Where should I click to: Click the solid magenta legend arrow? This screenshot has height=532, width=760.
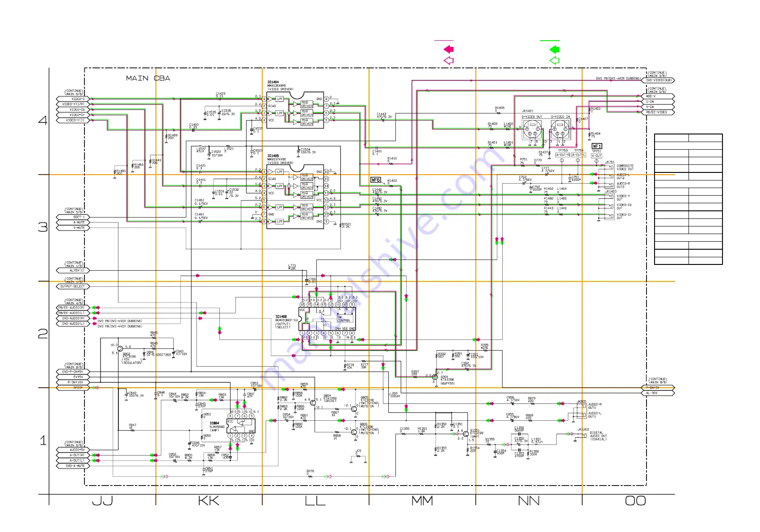[x=449, y=49]
